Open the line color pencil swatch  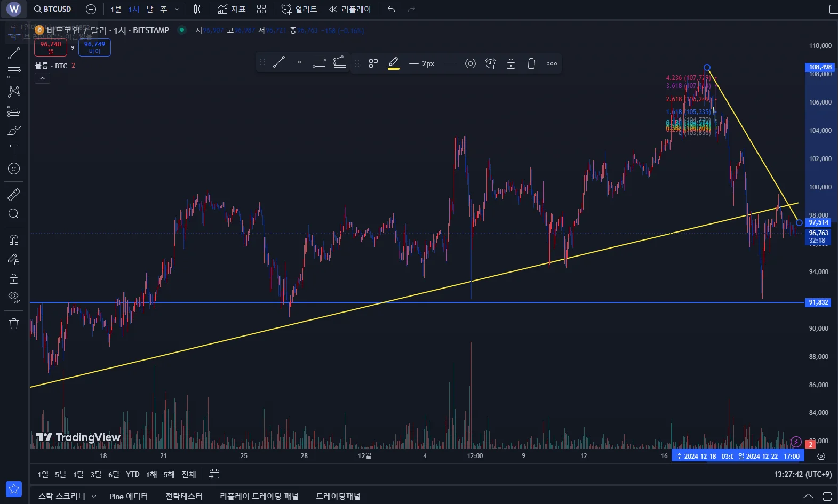(394, 63)
